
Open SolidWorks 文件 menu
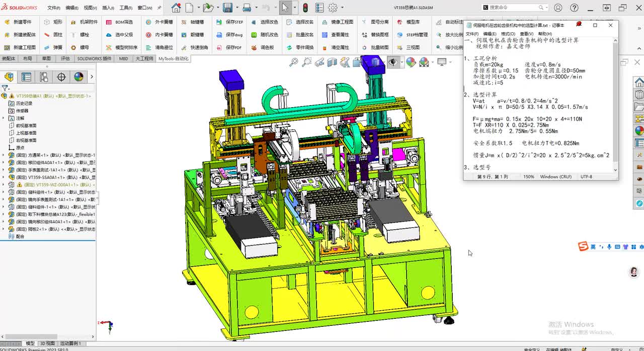click(54, 8)
